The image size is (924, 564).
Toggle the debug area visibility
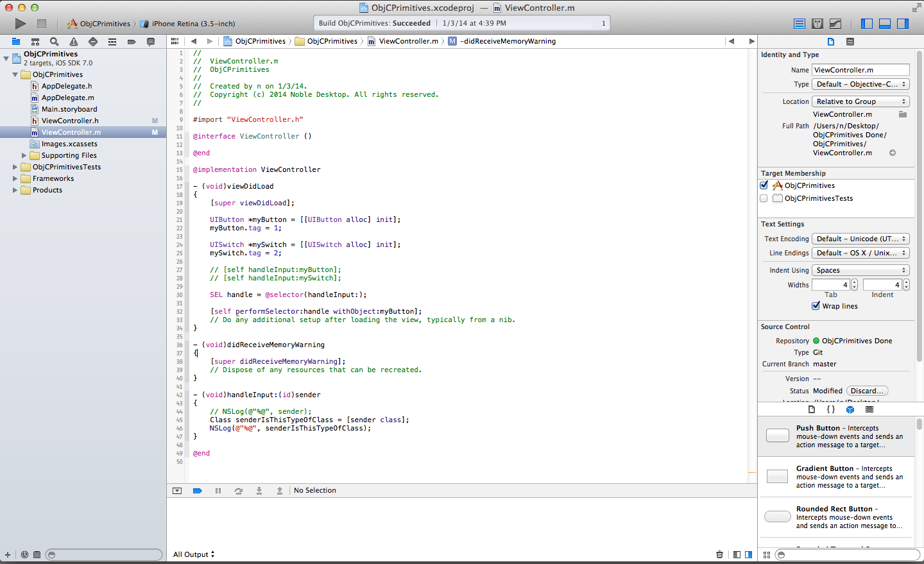(x=885, y=24)
